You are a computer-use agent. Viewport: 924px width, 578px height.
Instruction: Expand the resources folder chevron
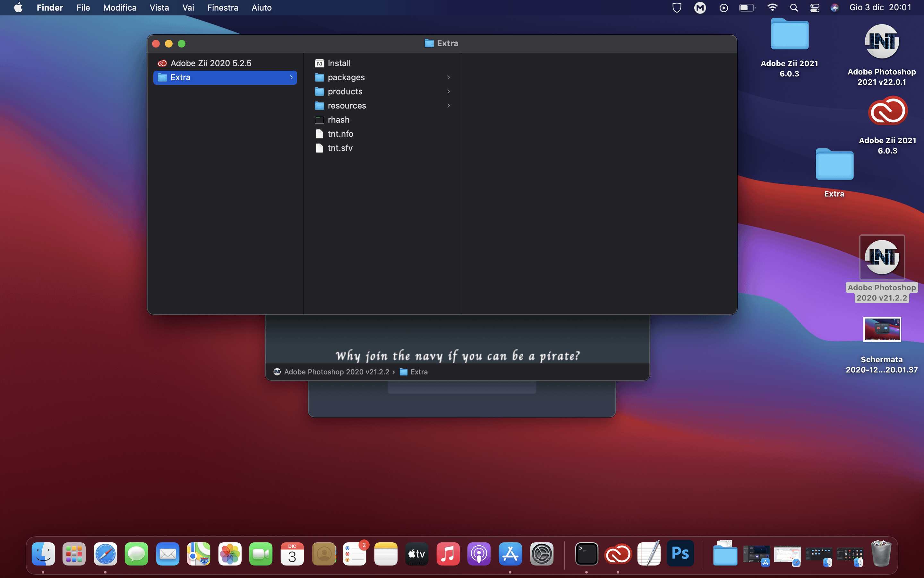pos(449,106)
